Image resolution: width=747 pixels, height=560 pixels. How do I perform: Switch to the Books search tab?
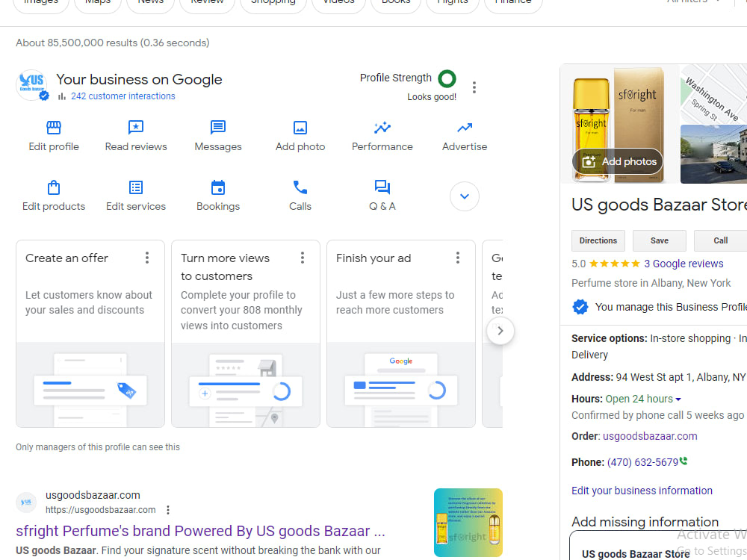point(396,3)
